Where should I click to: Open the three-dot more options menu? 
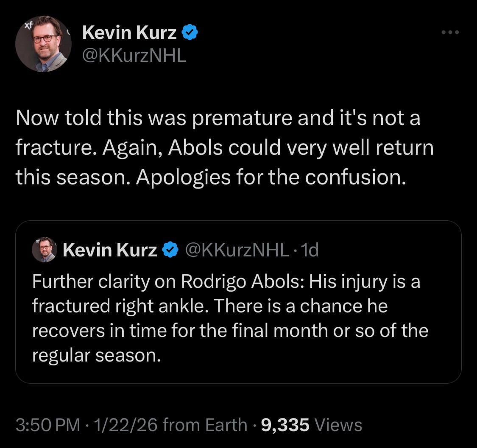[x=450, y=32]
